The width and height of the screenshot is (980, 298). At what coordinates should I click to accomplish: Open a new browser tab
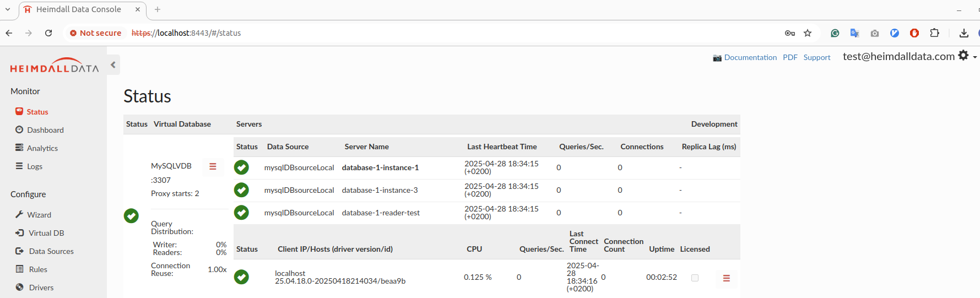click(x=158, y=9)
